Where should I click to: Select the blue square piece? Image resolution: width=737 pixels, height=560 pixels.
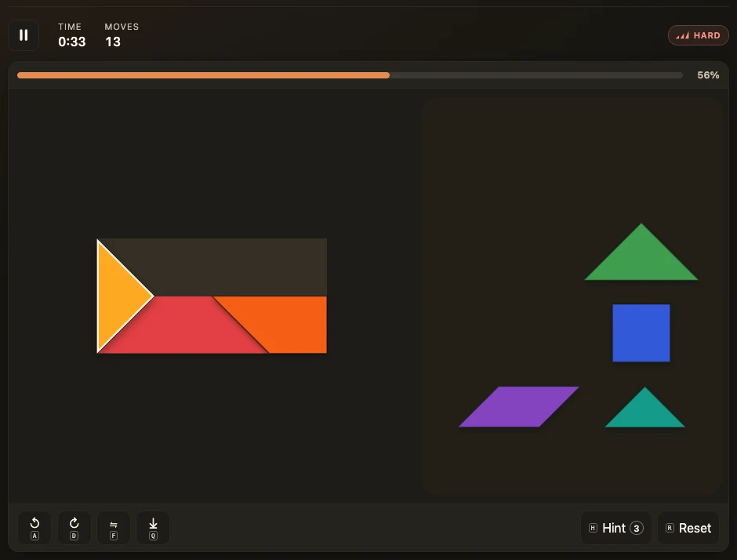(x=641, y=333)
